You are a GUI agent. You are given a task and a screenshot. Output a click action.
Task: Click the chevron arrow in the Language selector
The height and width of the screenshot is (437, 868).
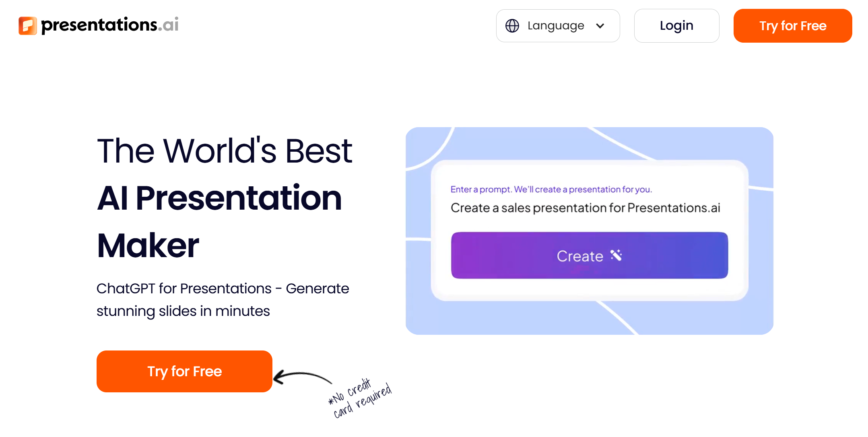click(600, 26)
